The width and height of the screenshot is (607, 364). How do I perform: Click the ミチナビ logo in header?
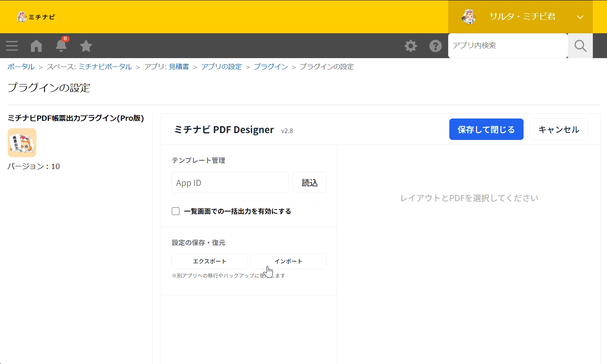[x=36, y=17]
